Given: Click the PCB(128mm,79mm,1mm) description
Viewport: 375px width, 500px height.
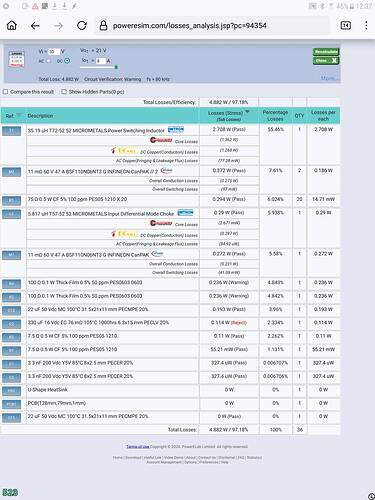Looking at the screenshot, I should point(57,403).
